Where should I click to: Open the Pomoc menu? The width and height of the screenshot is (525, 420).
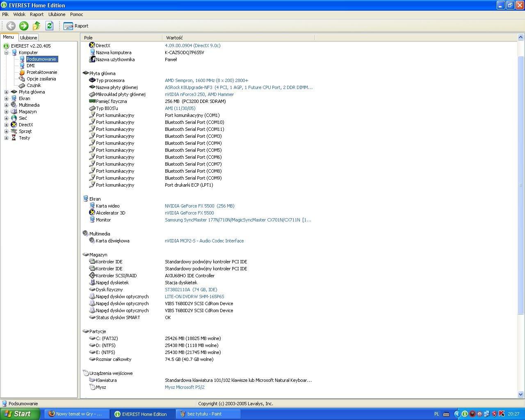pyautogui.click(x=76, y=14)
